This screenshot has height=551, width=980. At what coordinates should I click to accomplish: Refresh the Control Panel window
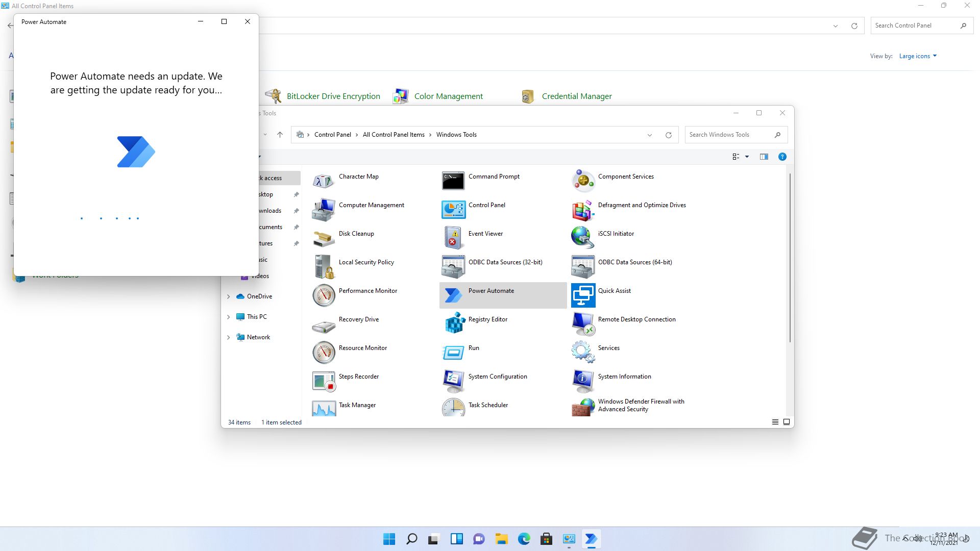[854, 26]
